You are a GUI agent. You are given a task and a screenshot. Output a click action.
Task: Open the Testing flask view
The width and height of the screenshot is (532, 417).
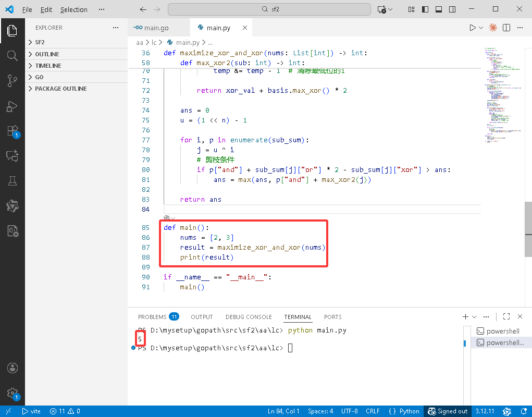(x=12, y=181)
